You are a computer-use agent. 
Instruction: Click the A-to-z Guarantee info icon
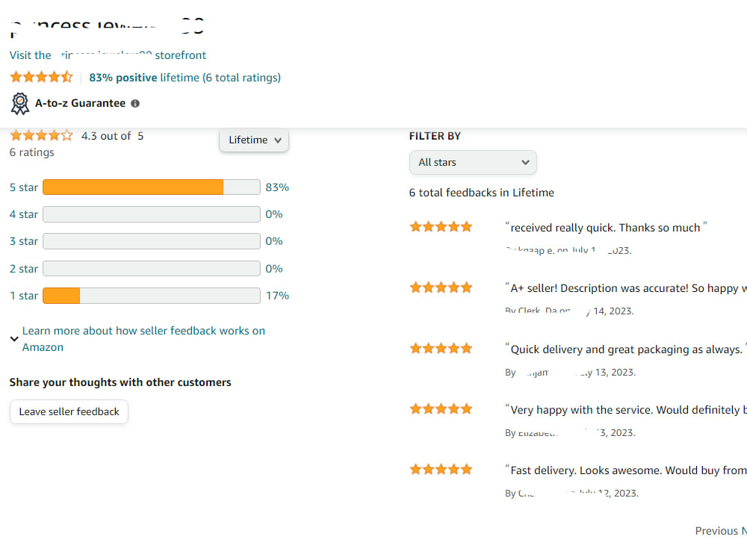[x=134, y=103]
